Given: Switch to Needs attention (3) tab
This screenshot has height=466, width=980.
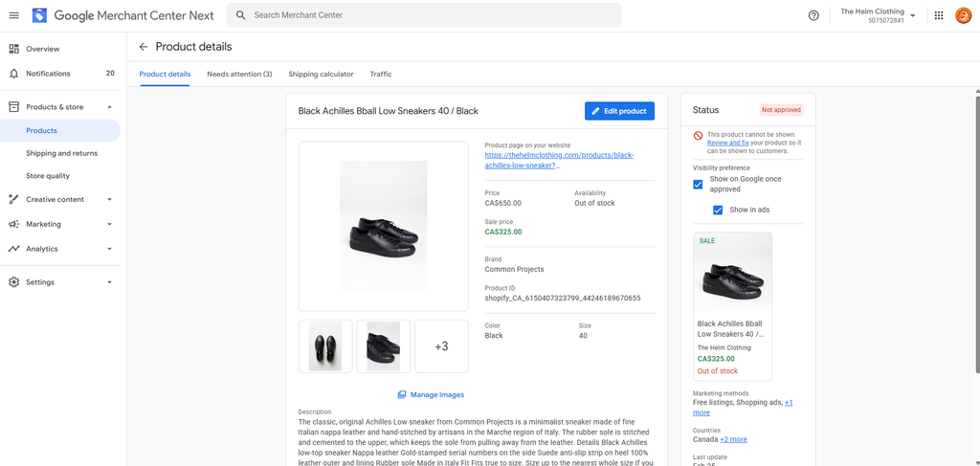Looking at the screenshot, I should [x=239, y=75].
